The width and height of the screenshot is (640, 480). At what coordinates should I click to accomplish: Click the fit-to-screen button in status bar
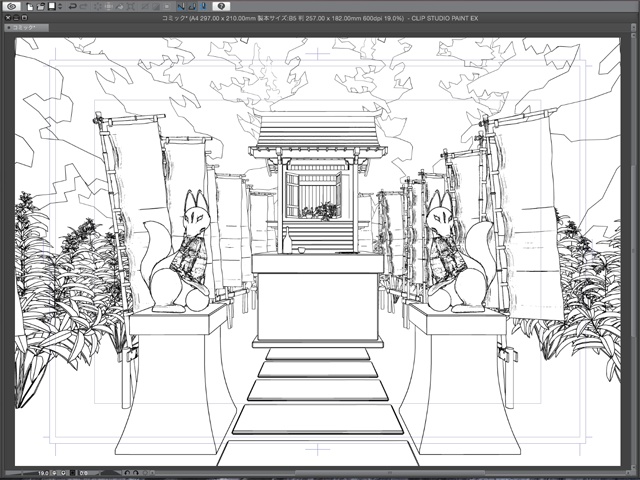pos(73,473)
